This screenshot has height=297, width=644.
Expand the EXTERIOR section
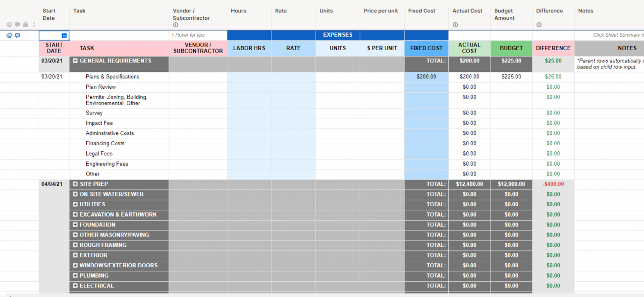click(x=75, y=255)
